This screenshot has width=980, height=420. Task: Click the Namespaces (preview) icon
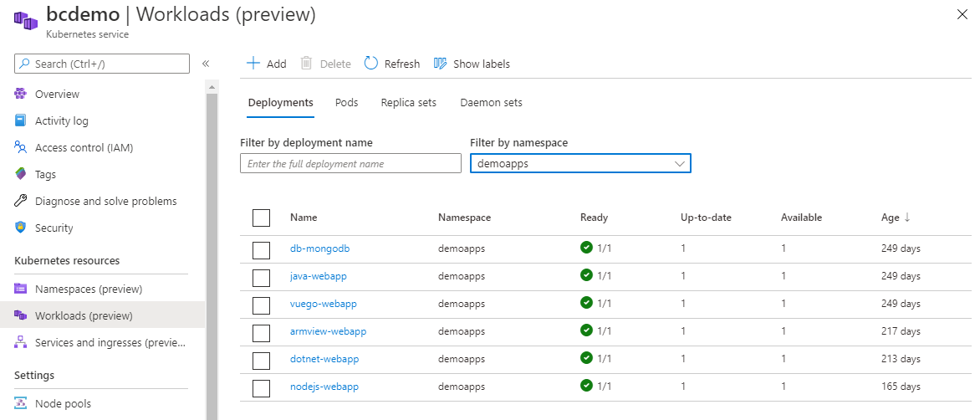point(21,289)
